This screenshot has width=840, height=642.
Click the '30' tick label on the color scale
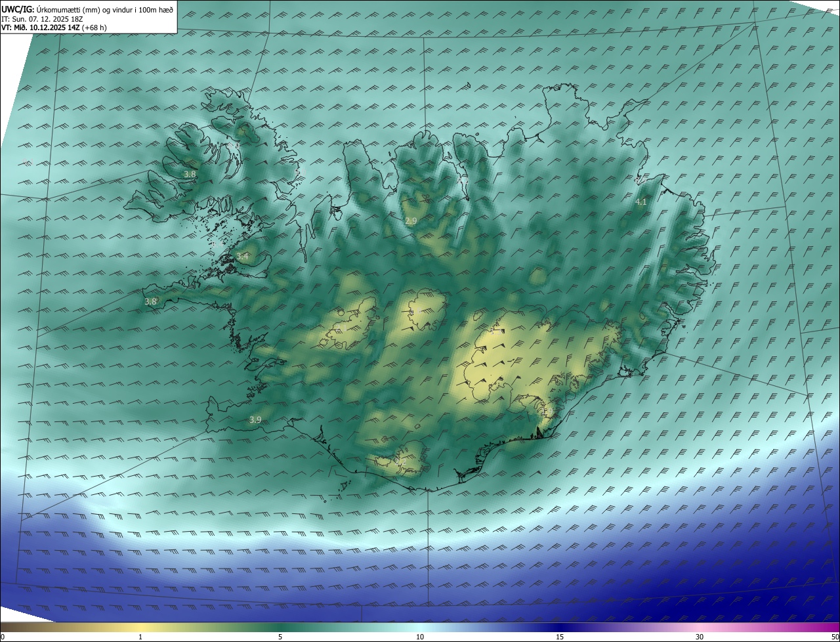(700, 637)
